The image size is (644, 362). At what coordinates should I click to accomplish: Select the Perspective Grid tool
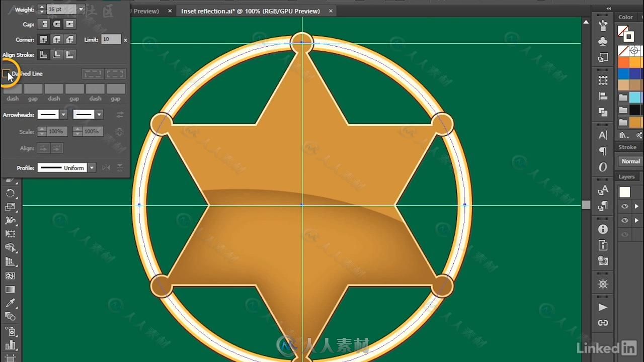click(10, 261)
